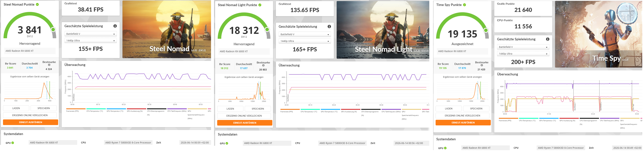
Task: Click Bestmarke info icon in Steel Nomad Light panel
Action: click(263, 65)
